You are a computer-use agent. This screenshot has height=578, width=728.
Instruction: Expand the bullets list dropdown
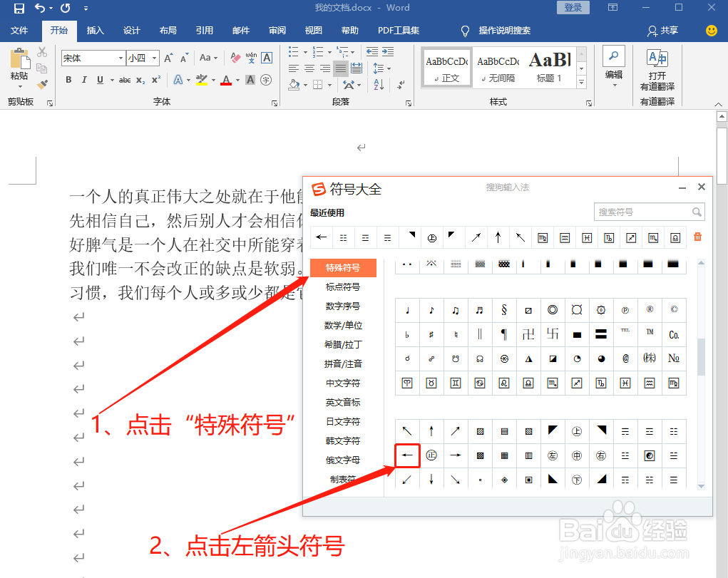(305, 53)
